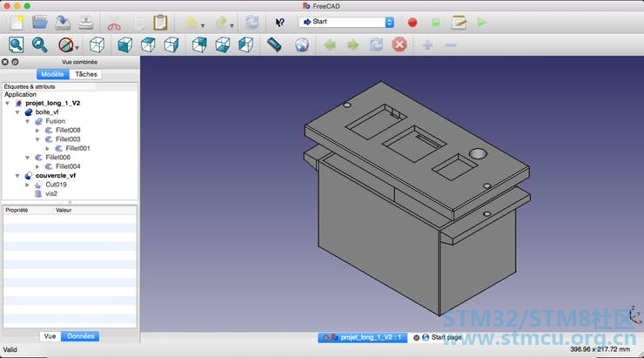The width and height of the screenshot is (644, 358).
Task: Collapse the boite_vf tree node
Action: (x=17, y=112)
